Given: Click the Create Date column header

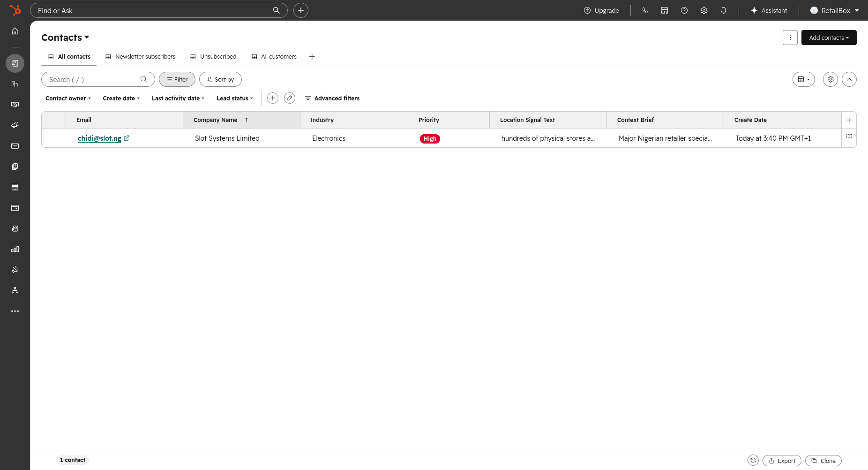Looking at the screenshot, I should [x=782, y=120].
